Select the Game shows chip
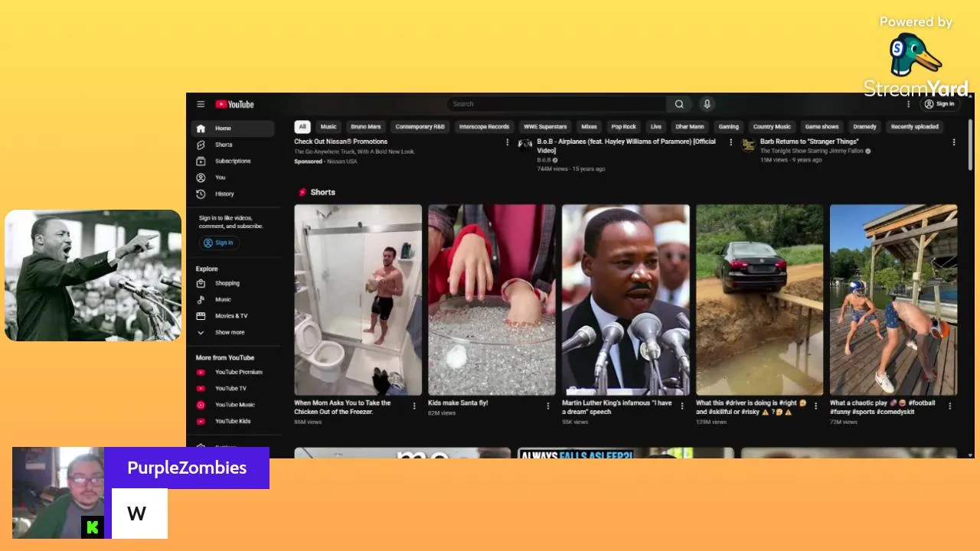The width and height of the screenshot is (980, 551). pyautogui.click(x=822, y=127)
